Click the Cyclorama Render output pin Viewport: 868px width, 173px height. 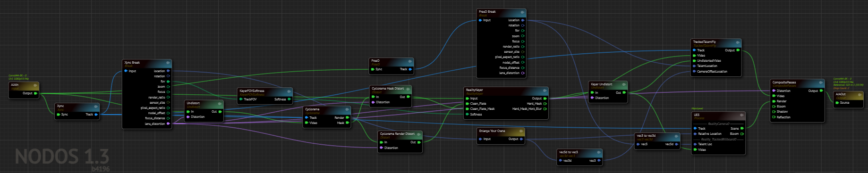[347, 118]
